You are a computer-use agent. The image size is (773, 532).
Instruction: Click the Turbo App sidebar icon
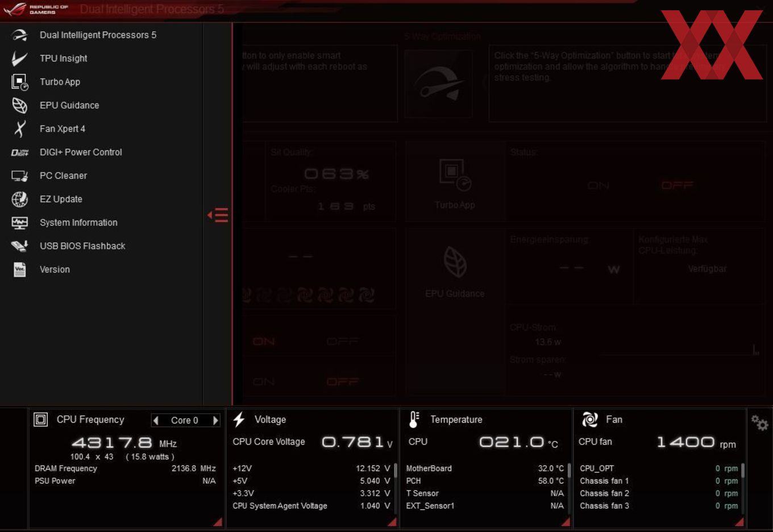[x=19, y=82]
